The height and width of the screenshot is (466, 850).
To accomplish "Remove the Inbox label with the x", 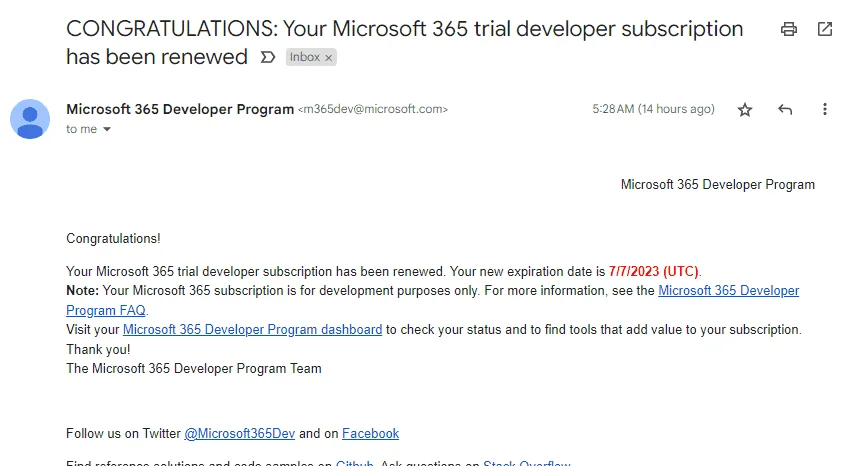I will pos(328,57).
